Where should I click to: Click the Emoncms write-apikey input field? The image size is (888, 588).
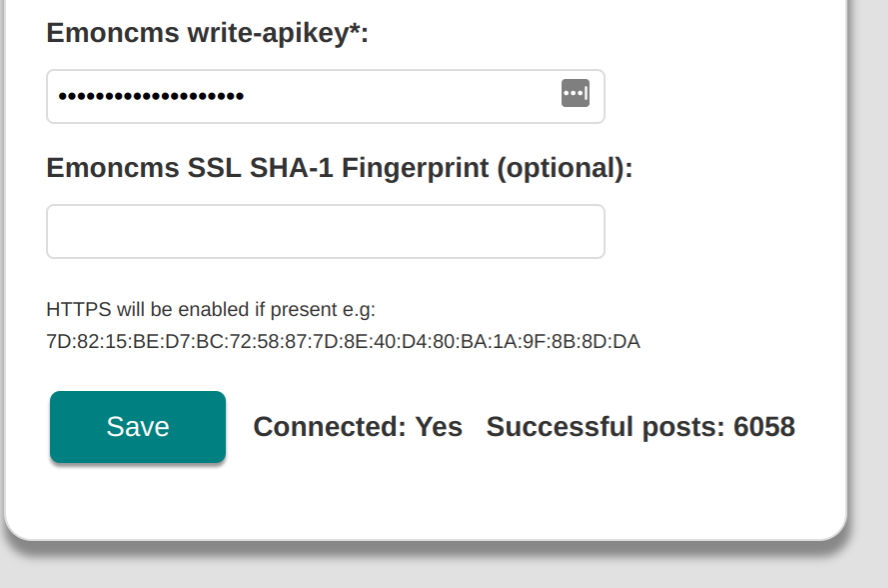tap(300, 96)
